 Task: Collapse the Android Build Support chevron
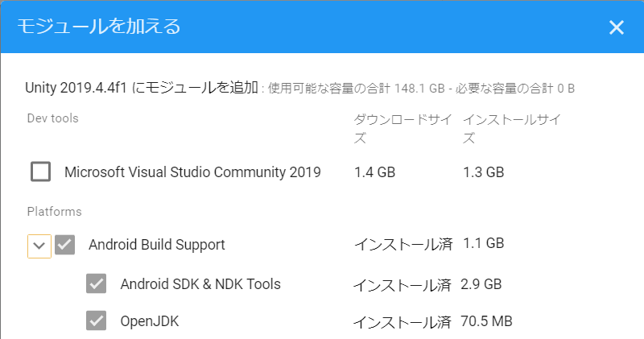(39, 246)
